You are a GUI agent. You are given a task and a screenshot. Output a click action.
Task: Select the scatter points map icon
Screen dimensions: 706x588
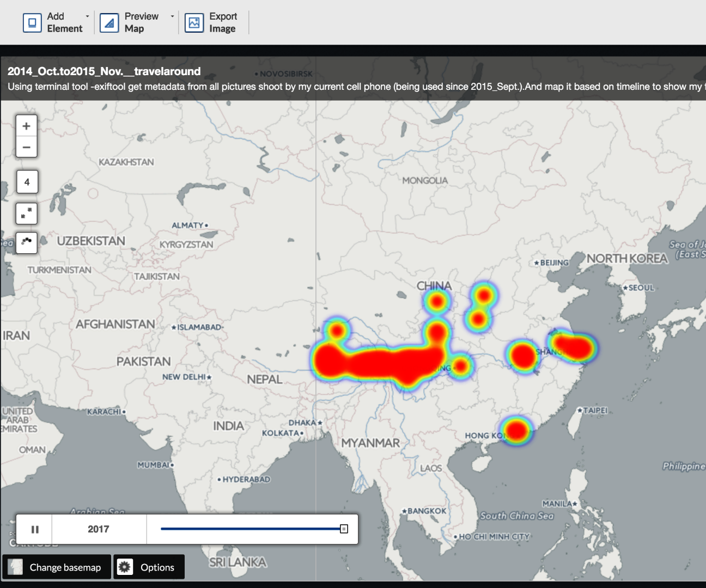(26, 243)
